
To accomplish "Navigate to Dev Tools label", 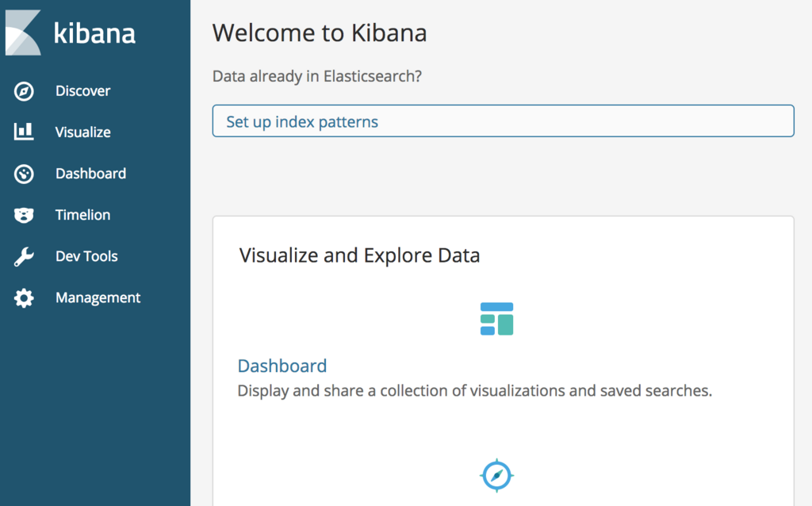I will click(x=86, y=256).
